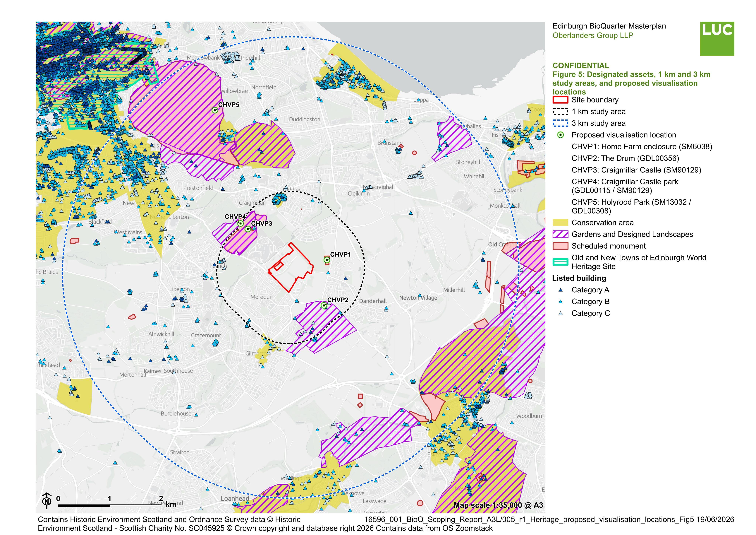Click the Oberlanders Group LLP text
The height and width of the screenshot is (535, 756).
tap(593, 36)
